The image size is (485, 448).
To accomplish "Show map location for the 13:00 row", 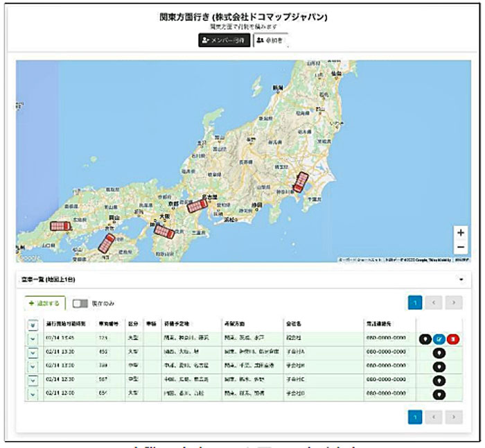I will pos(439,367).
